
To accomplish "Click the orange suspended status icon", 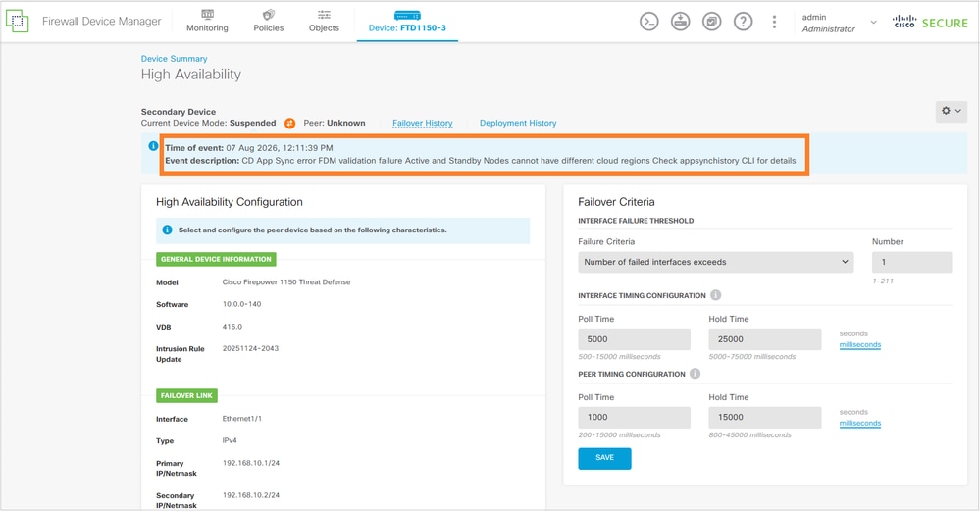I will coord(290,123).
